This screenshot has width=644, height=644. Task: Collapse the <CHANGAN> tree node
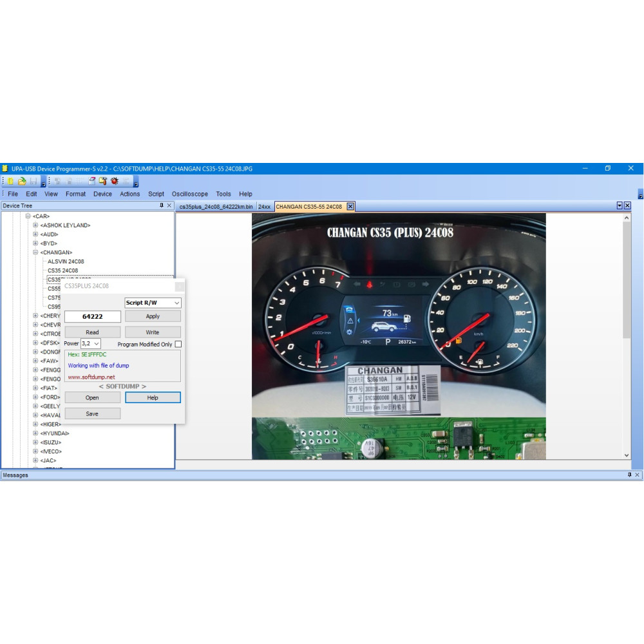point(35,252)
